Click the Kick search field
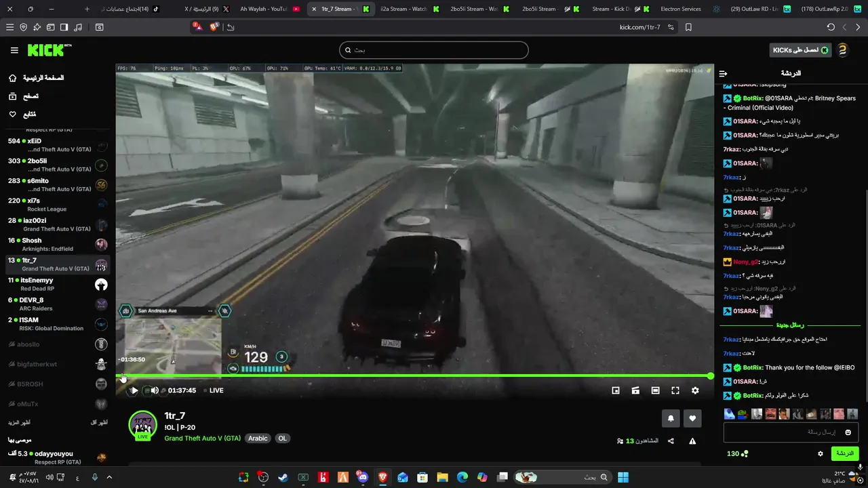Screen dimensions: 868x488 click(x=434, y=50)
